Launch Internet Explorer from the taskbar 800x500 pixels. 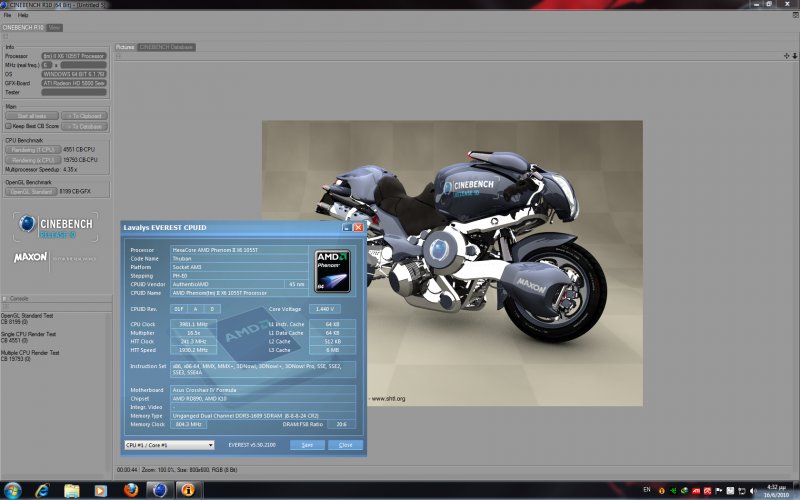point(42,490)
